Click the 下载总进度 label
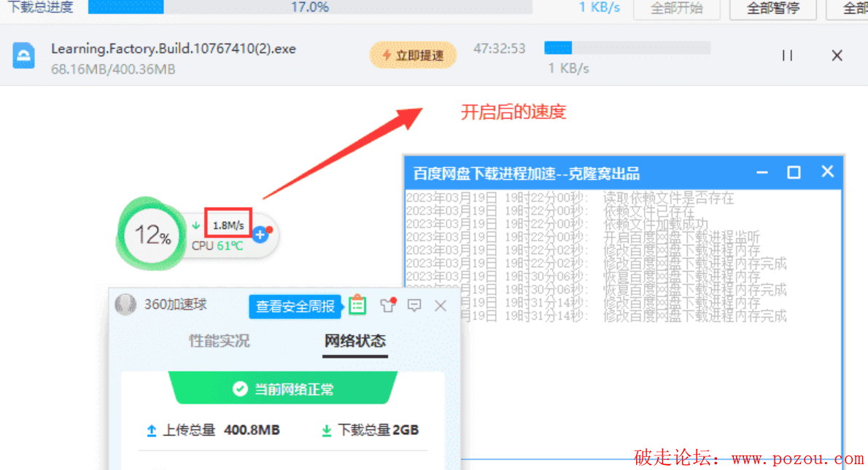This screenshot has height=470, width=868. [40, 7]
